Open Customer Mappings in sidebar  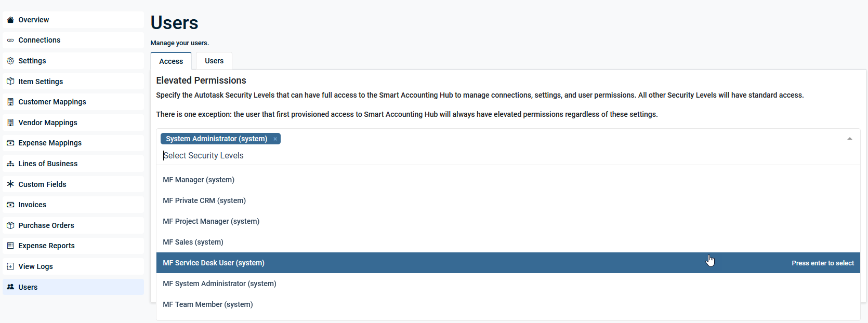pyautogui.click(x=52, y=102)
